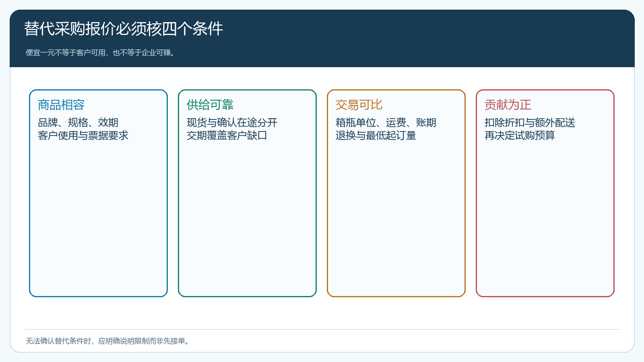Click the text 再决定试购预算

click(x=520, y=136)
